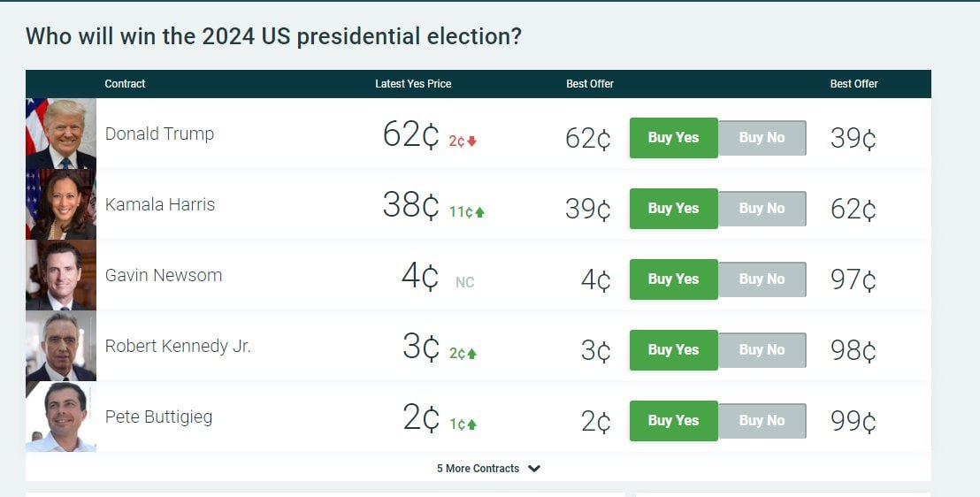
Task: Select Pete Buttigieg's portrait thumbnail
Action: (x=60, y=417)
